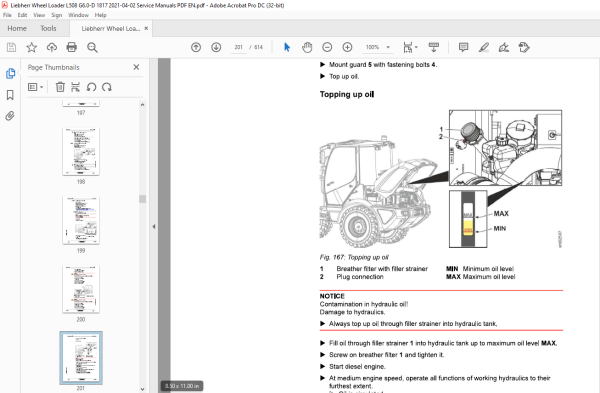Zoom out with the minus icon
The width and height of the screenshot is (600, 393).
[x=327, y=47]
